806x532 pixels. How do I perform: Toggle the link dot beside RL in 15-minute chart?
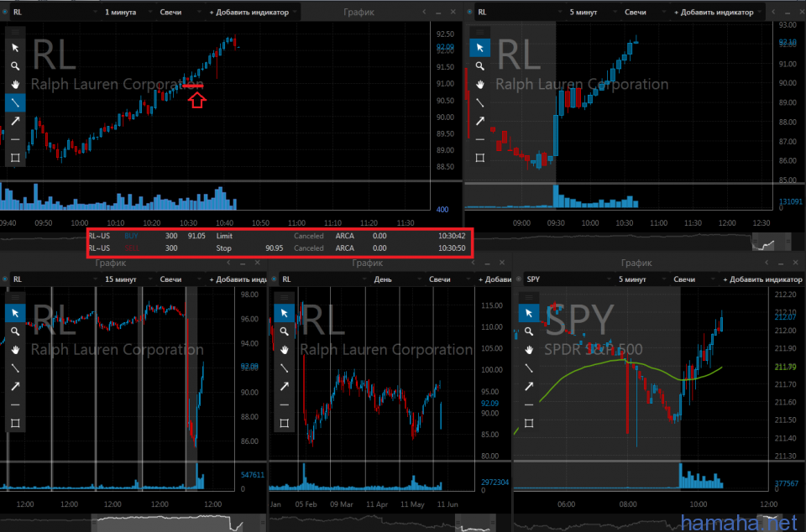(5, 279)
